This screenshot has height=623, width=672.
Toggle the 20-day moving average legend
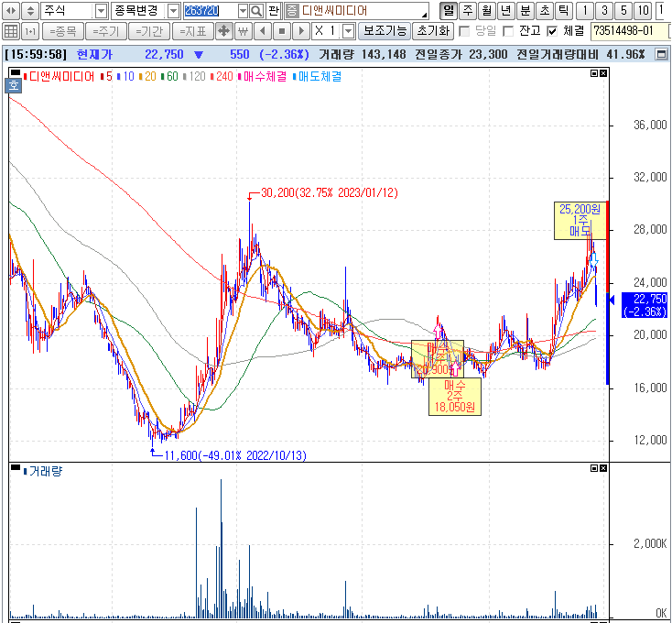(147, 76)
